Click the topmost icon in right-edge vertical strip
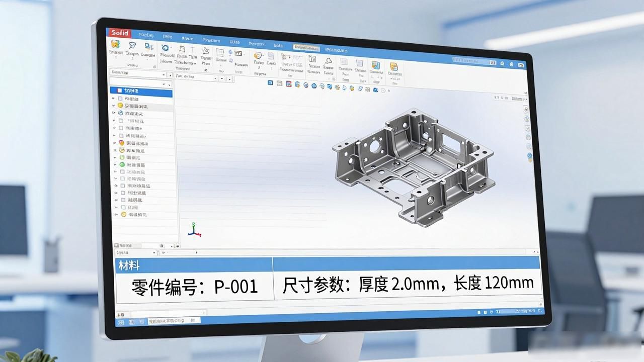Screen dimensions: 644x362 [x=526, y=109]
